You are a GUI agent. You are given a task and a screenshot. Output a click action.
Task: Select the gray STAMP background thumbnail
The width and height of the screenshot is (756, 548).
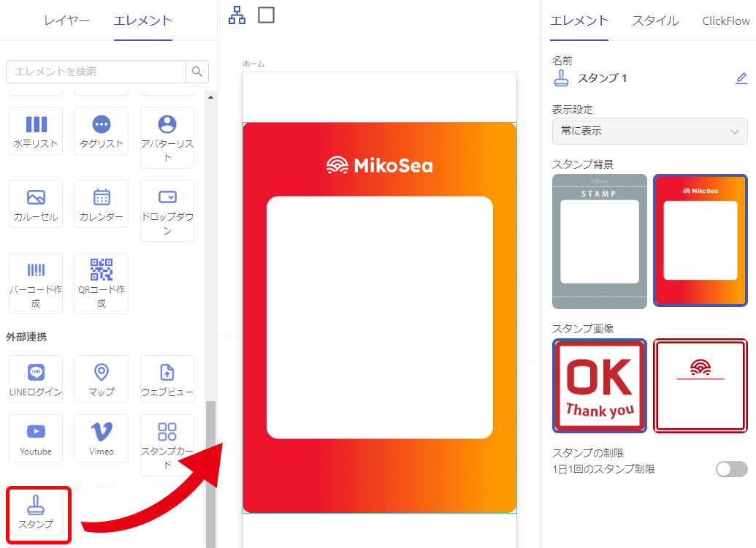coord(599,241)
